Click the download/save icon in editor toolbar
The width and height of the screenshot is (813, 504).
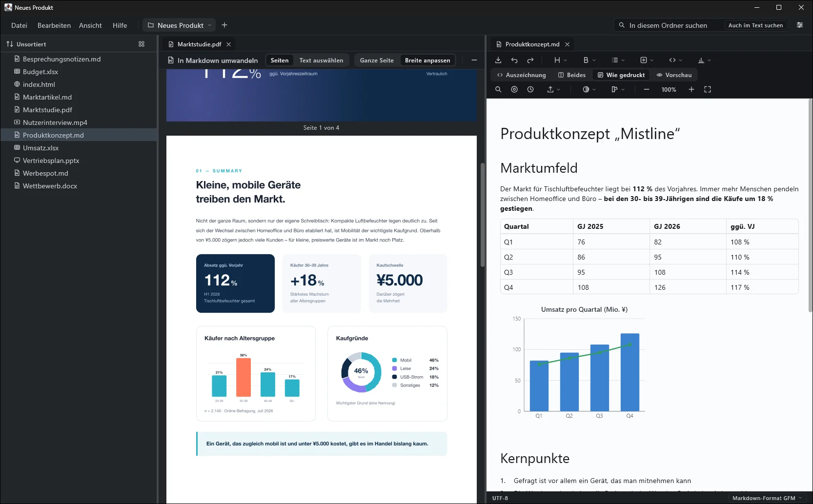(498, 60)
